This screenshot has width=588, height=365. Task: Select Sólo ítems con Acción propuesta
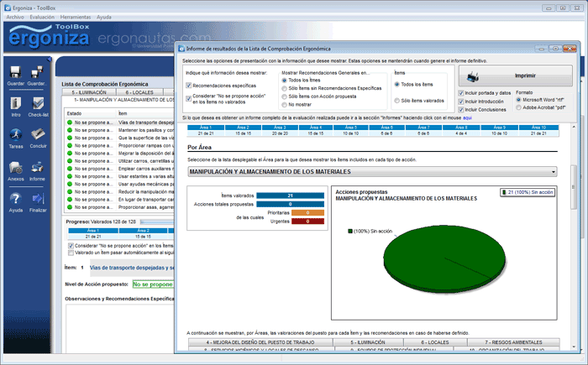coord(284,96)
